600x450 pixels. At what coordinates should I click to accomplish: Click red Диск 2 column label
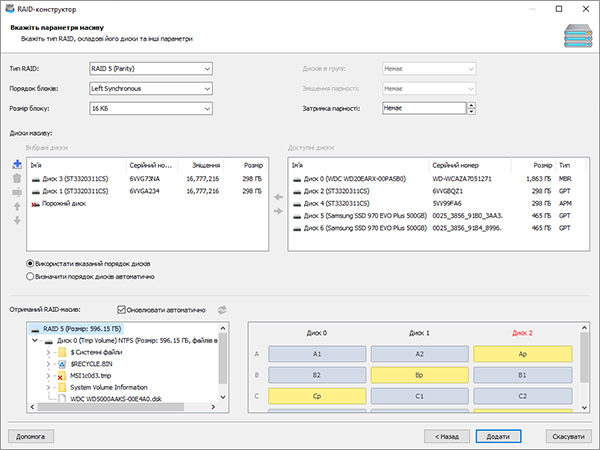click(x=523, y=333)
